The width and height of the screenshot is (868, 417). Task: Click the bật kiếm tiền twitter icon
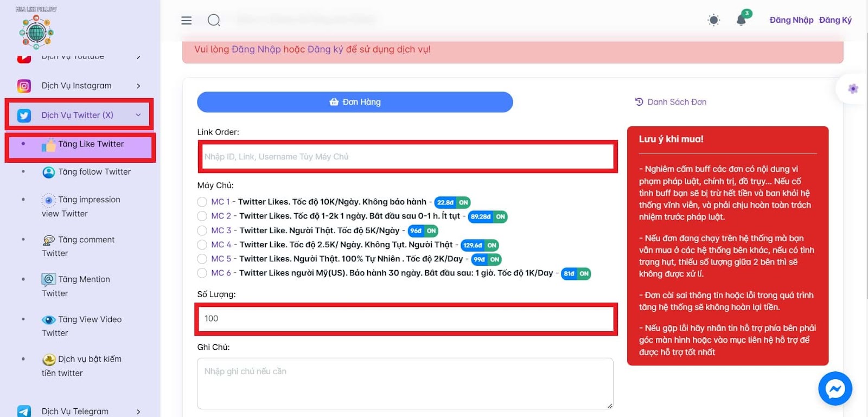coord(49,360)
